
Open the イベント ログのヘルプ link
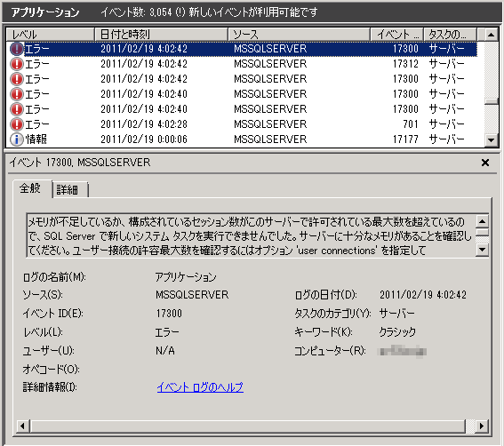200,387
